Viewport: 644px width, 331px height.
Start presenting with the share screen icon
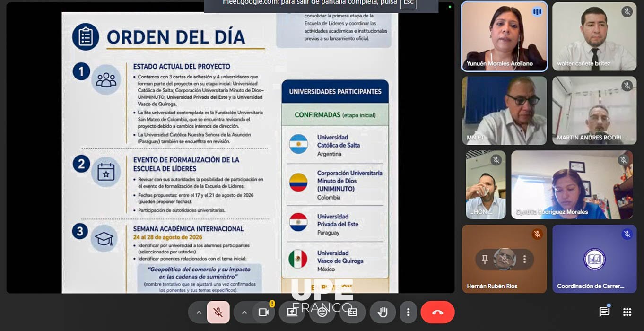[x=292, y=312]
